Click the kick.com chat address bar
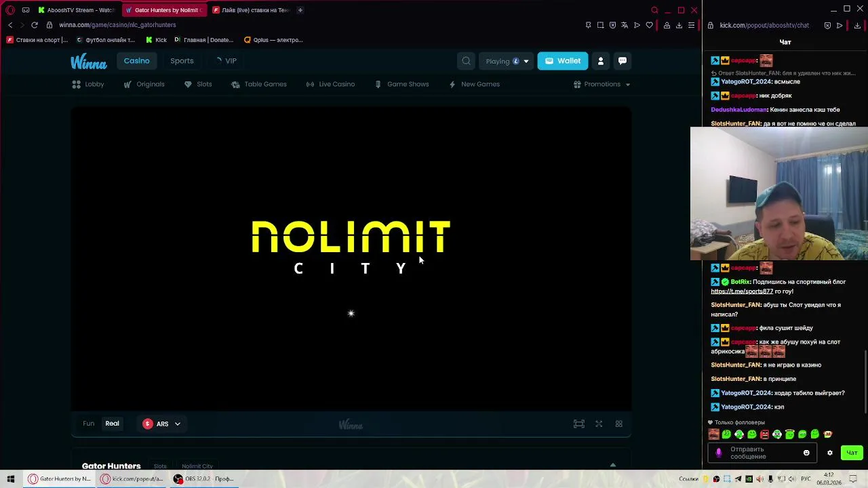This screenshot has height=488, width=868. pyautogui.click(x=764, y=25)
